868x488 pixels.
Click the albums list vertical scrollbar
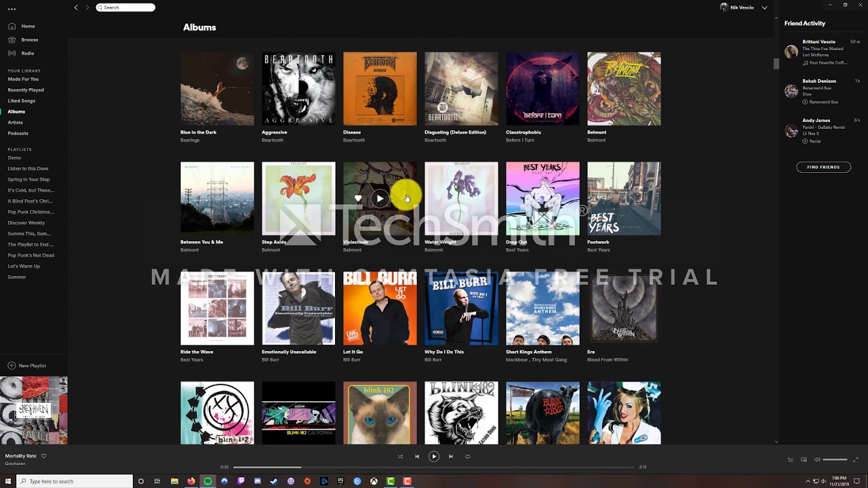[776, 63]
